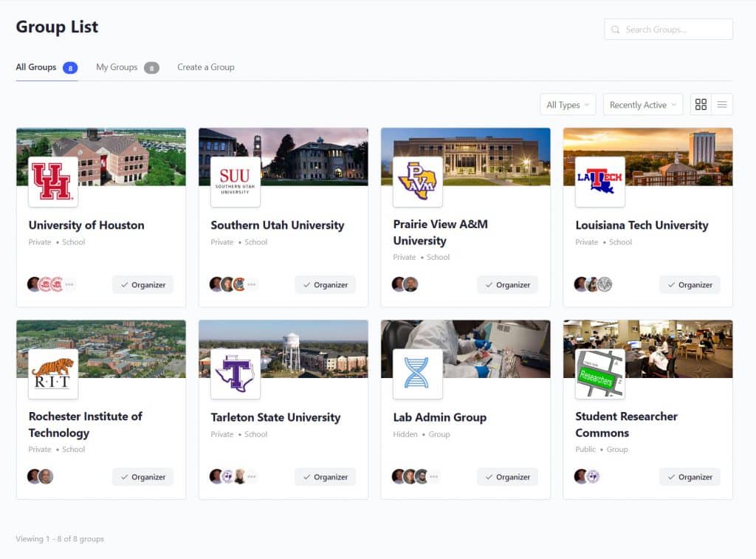Viewport: 756px width, 559px height.
Task: Click the Group List page heading
Action: point(57,27)
